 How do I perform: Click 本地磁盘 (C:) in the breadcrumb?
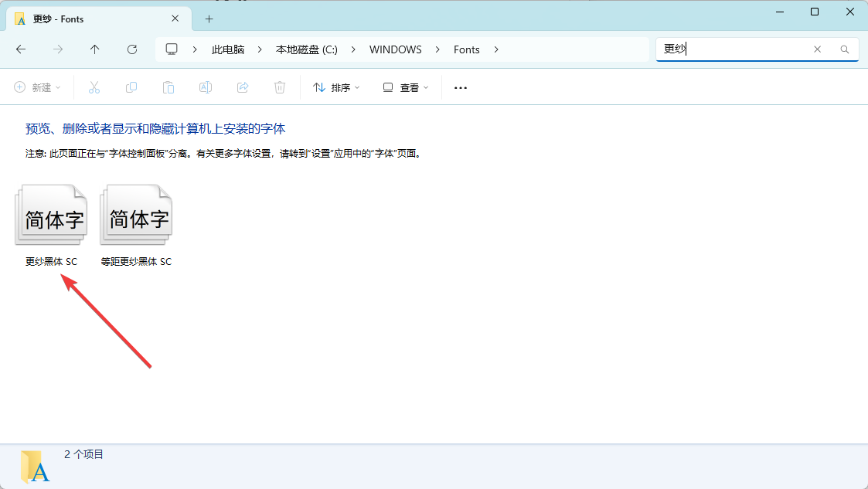(x=306, y=49)
